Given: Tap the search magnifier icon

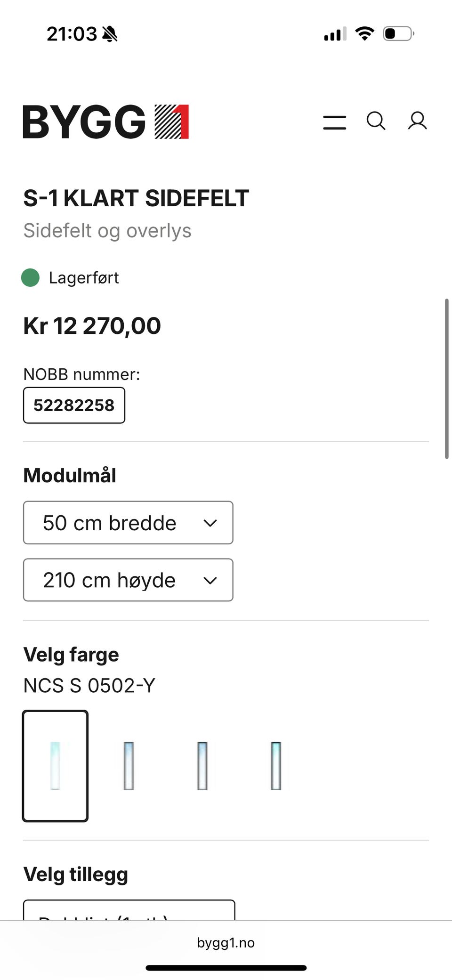Looking at the screenshot, I should [x=376, y=121].
